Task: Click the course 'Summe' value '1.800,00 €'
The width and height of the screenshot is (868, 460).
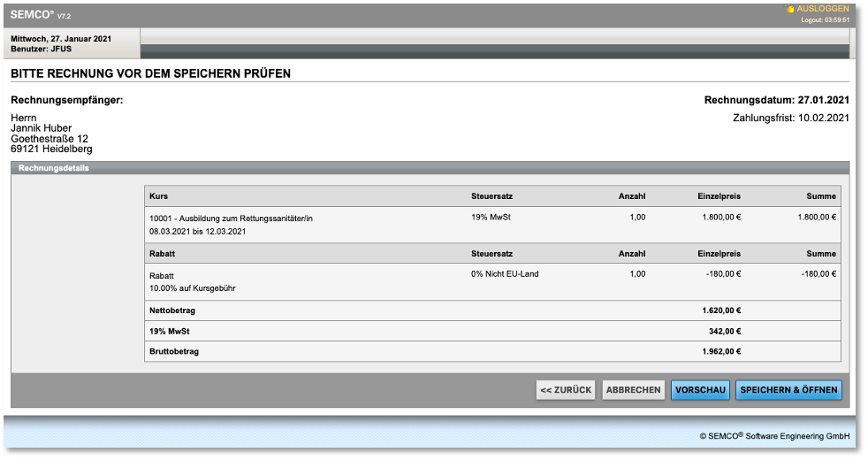Action: tap(817, 218)
